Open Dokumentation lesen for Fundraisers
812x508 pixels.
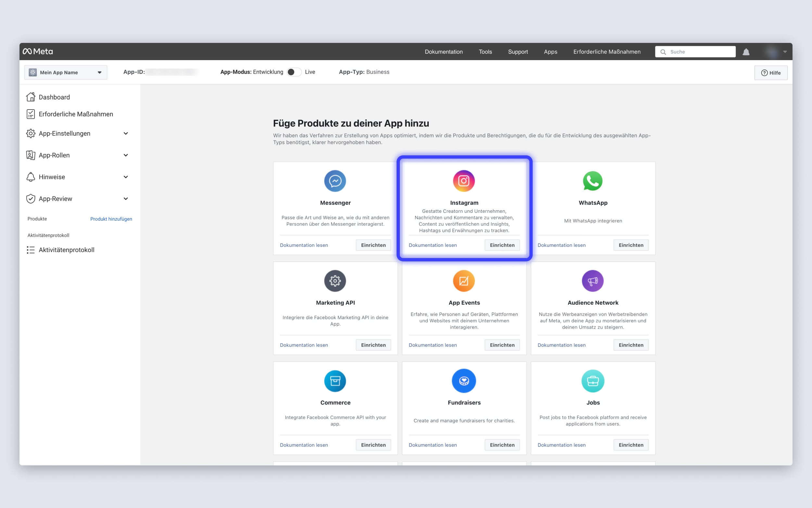pyautogui.click(x=432, y=445)
